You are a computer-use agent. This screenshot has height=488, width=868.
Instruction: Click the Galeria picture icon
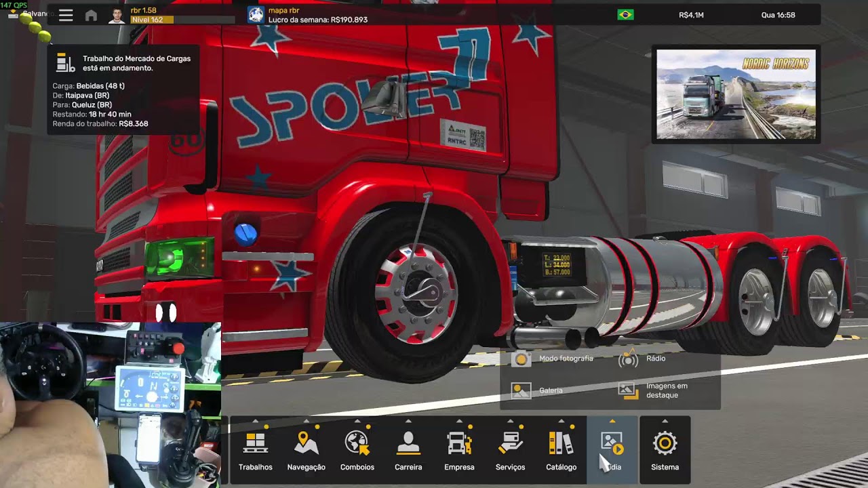(521, 390)
